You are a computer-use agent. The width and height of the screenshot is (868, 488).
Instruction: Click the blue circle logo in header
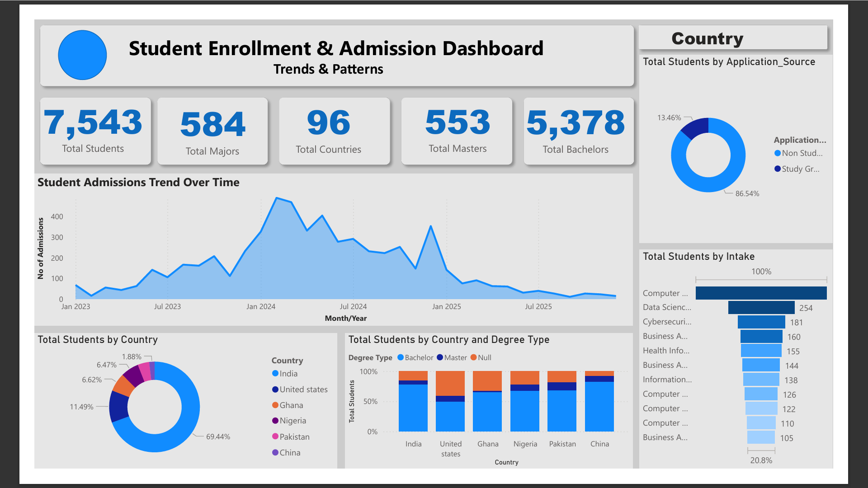pos(82,55)
